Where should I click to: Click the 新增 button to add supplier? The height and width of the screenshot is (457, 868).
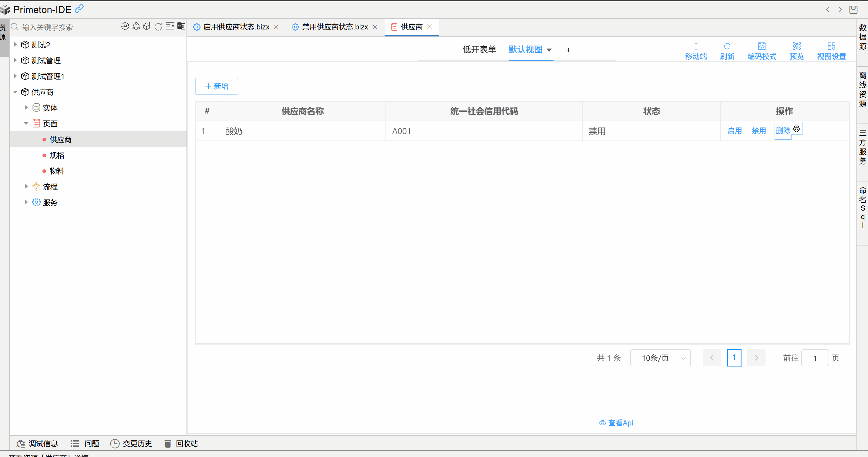(x=216, y=86)
